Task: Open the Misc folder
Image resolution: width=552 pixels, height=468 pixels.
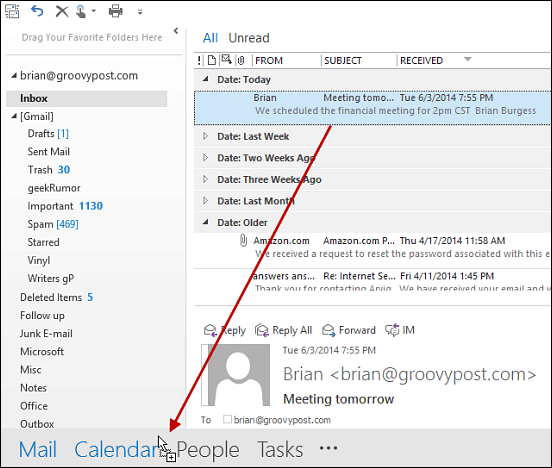Action: (x=31, y=370)
